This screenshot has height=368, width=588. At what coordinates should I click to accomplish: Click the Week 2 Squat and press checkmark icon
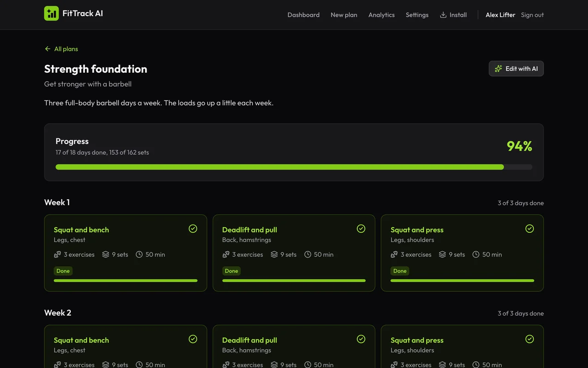pyautogui.click(x=530, y=339)
